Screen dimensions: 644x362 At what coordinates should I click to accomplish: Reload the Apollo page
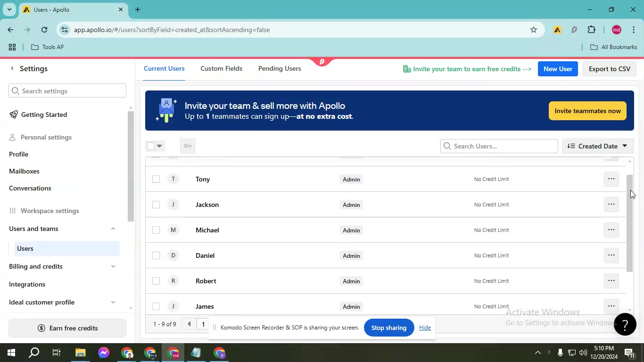44,30
